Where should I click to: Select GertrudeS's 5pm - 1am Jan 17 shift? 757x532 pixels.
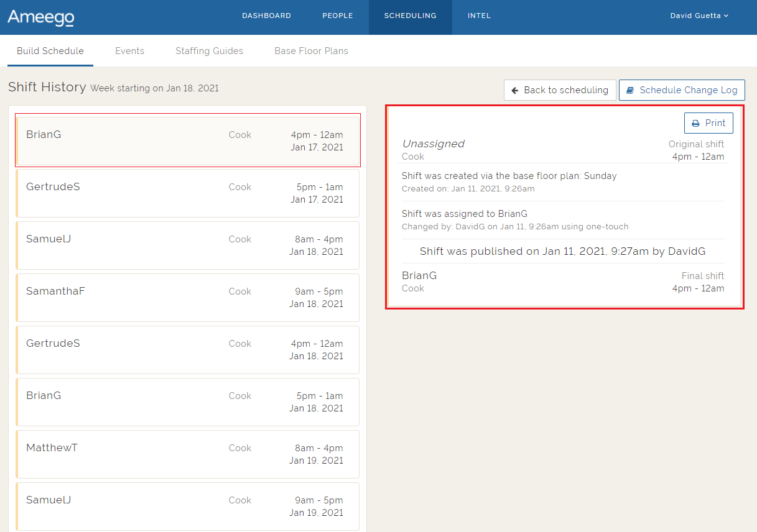tap(187, 193)
